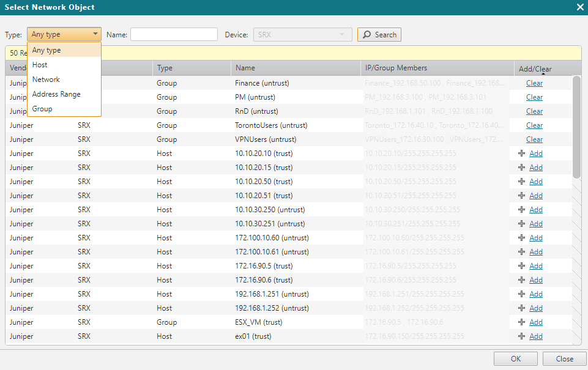Click the plus icon beside 172.16.90.5 (trust)
Screen dimensions: 588x370
click(x=521, y=266)
